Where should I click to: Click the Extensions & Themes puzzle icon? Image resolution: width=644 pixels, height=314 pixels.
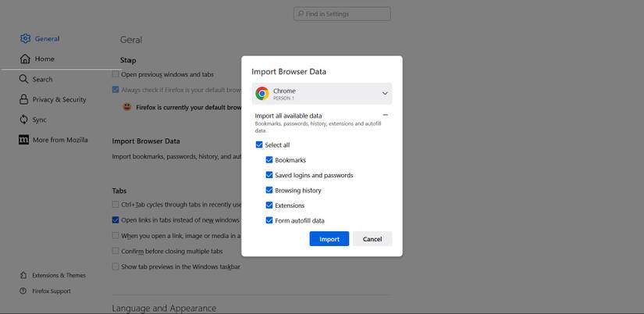(23, 275)
